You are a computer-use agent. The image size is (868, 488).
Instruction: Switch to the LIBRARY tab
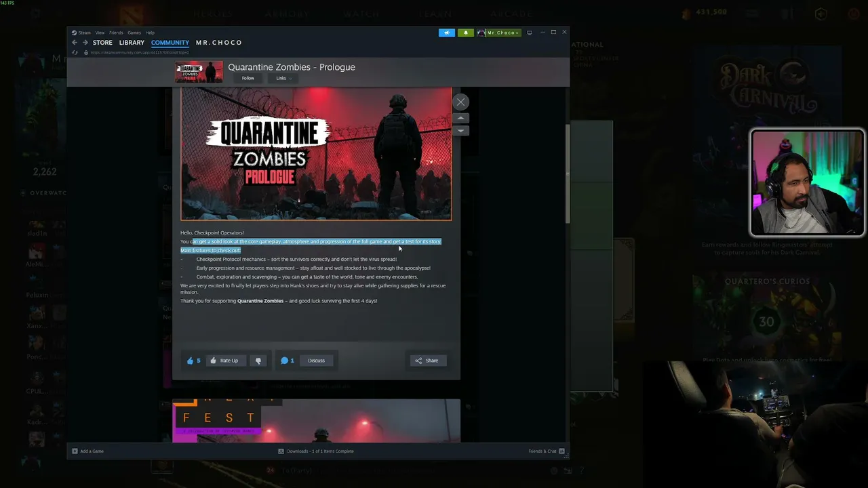point(132,43)
